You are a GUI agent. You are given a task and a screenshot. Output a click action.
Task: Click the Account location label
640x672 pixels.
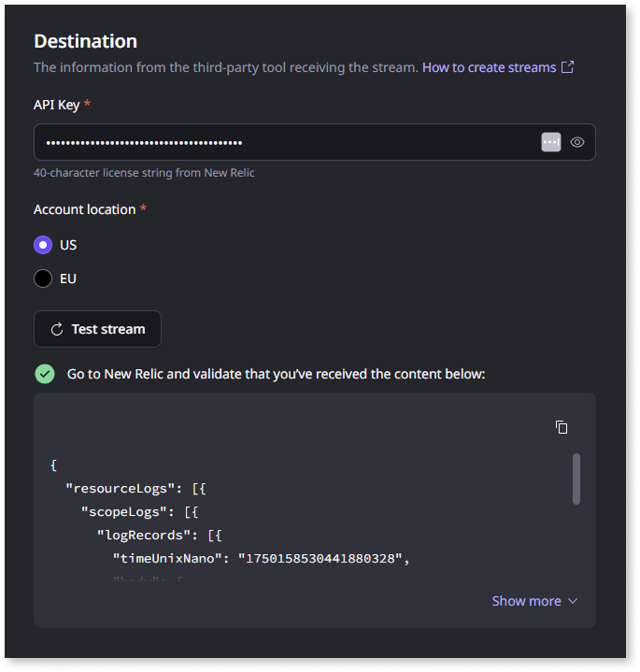85,209
